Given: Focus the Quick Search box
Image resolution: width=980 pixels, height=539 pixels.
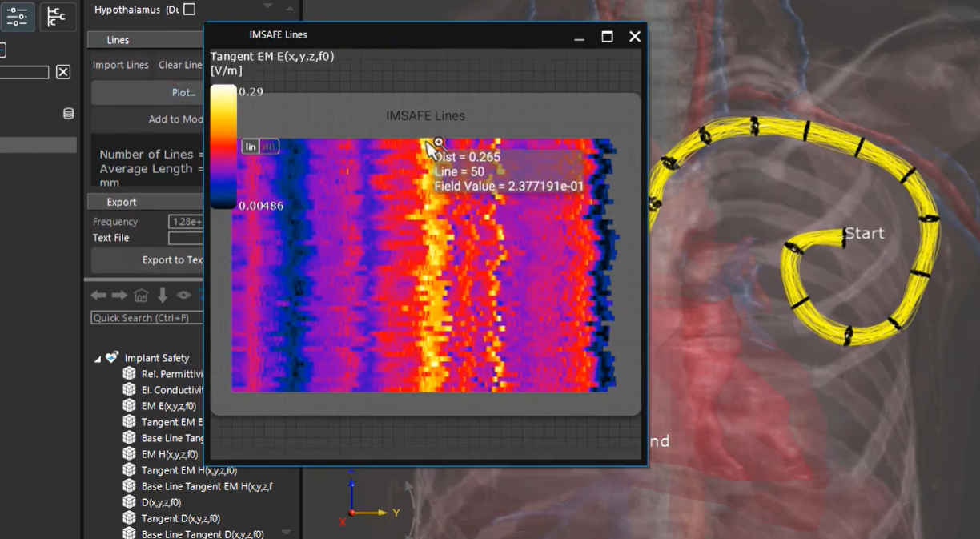Looking at the screenshot, I should click(147, 318).
